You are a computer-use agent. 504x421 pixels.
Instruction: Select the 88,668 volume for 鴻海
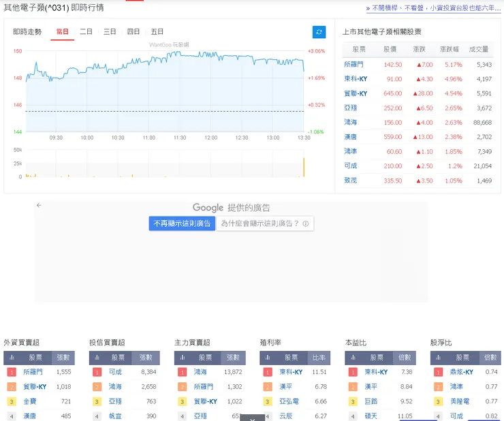click(x=482, y=123)
